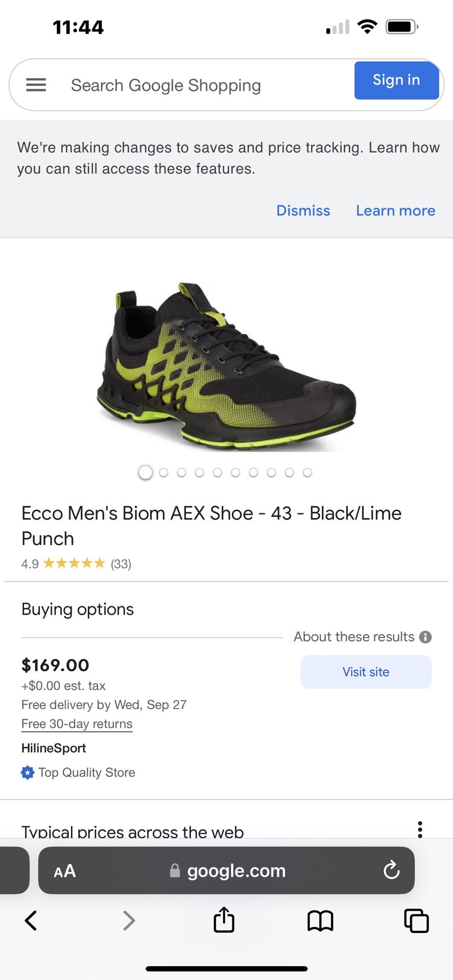Show open tabs with the tabs icon
Viewport: 453px width, 980px height.
416,921
